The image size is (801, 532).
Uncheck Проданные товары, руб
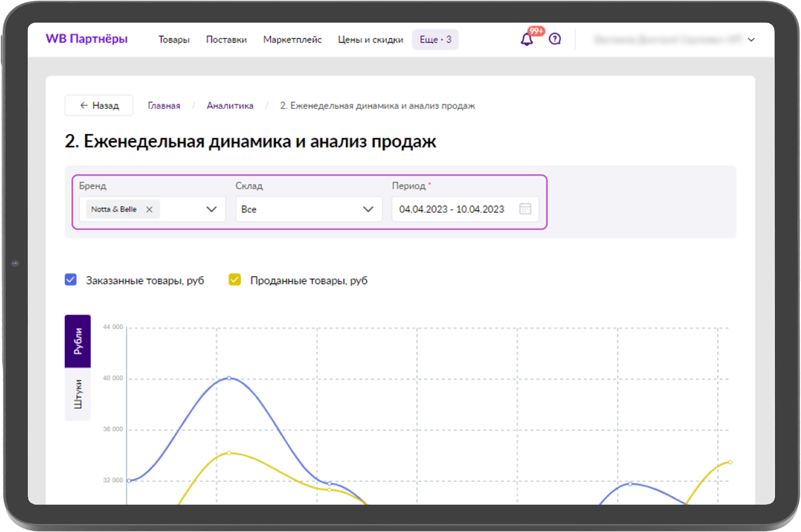(234, 280)
